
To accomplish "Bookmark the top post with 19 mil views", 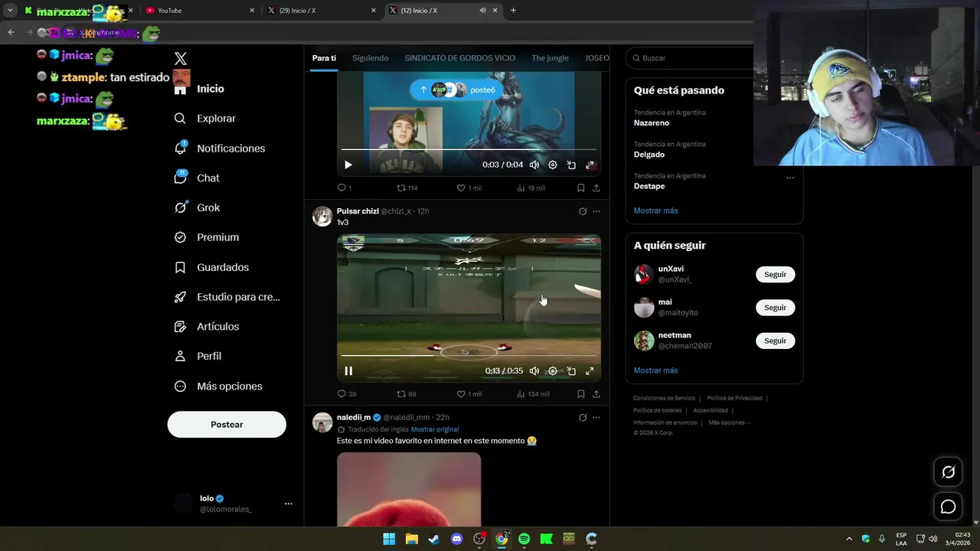I will (581, 187).
